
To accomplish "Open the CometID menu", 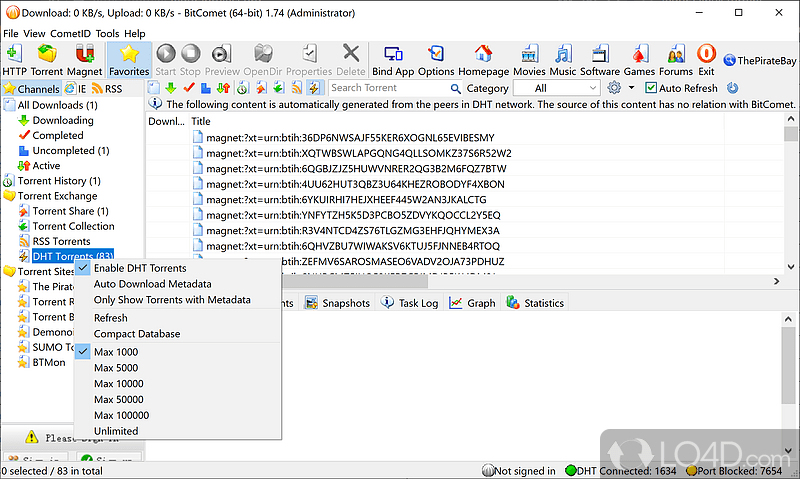I will [x=70, y=34].
